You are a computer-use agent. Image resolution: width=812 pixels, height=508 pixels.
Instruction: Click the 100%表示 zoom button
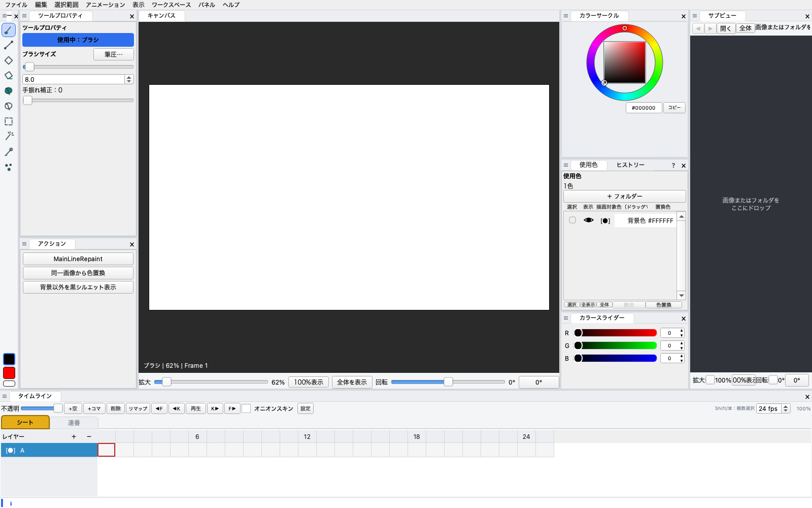pos(309,382)
